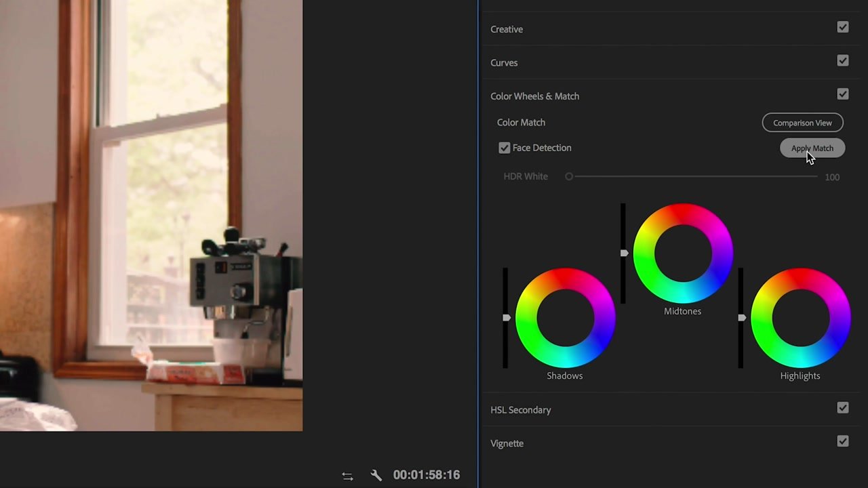Disable the Creative section checkbox

(843, 27)
